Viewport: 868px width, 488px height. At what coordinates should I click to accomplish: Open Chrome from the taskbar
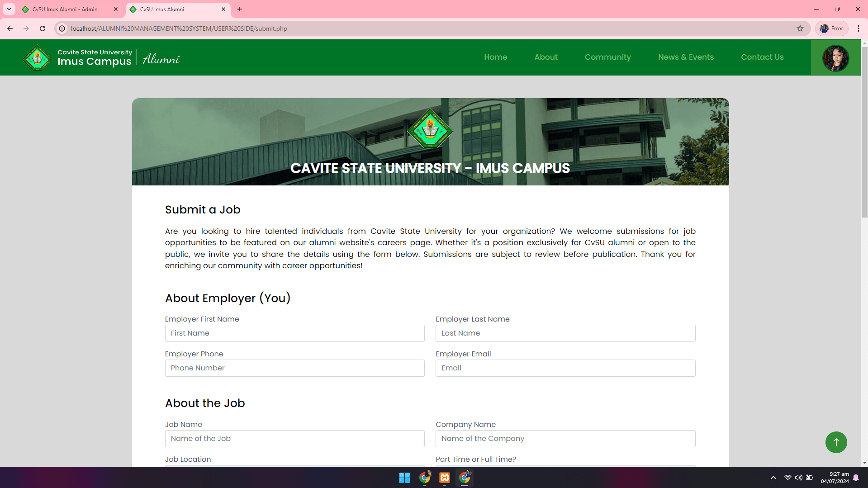(x=424, y=478)
